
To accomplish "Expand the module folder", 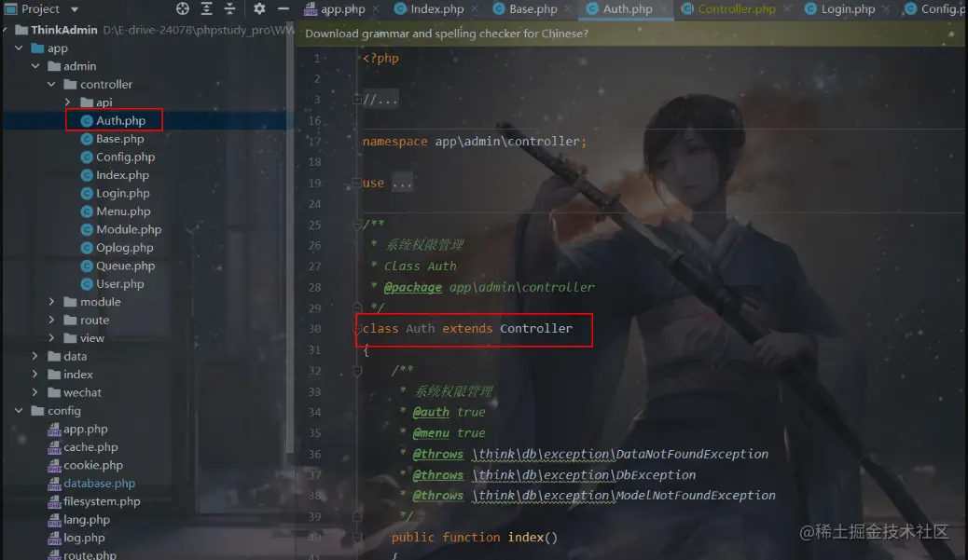I will [x=52, y=302].
